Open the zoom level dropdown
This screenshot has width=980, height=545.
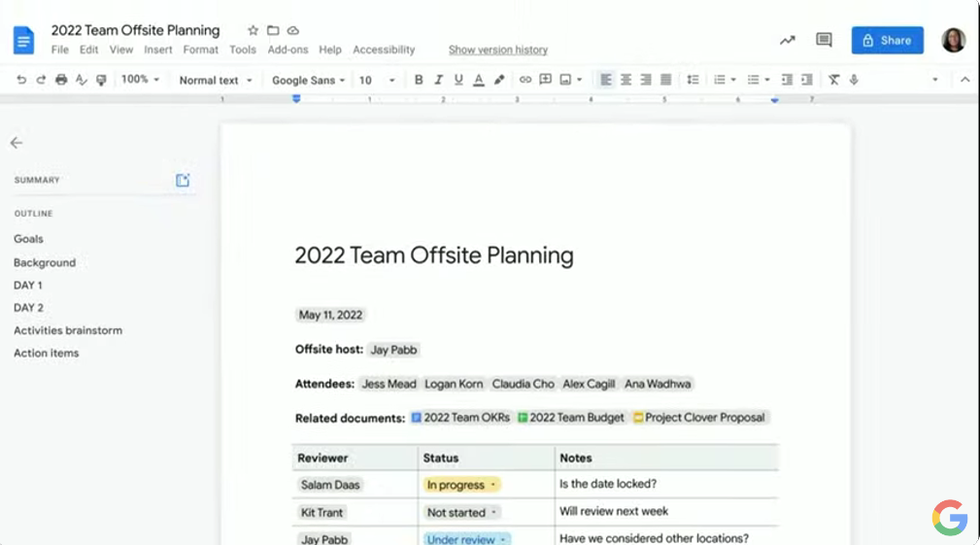140,80
